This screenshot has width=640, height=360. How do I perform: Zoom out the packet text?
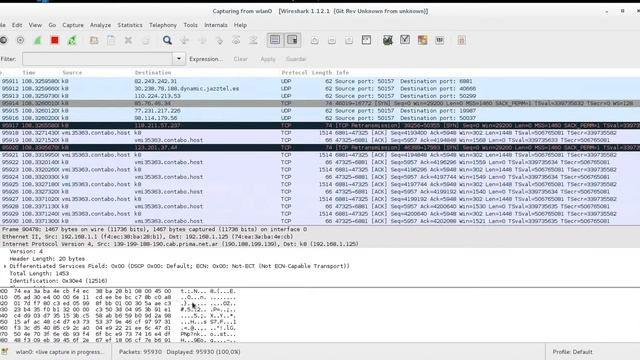pyautogui.click(x=332, y=40)
